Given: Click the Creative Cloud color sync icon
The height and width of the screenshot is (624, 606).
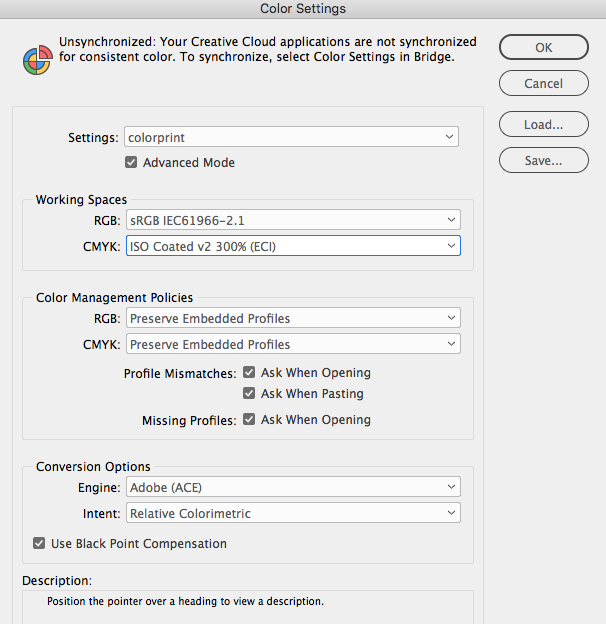Looking at the screenshot, I should (37, 58).
